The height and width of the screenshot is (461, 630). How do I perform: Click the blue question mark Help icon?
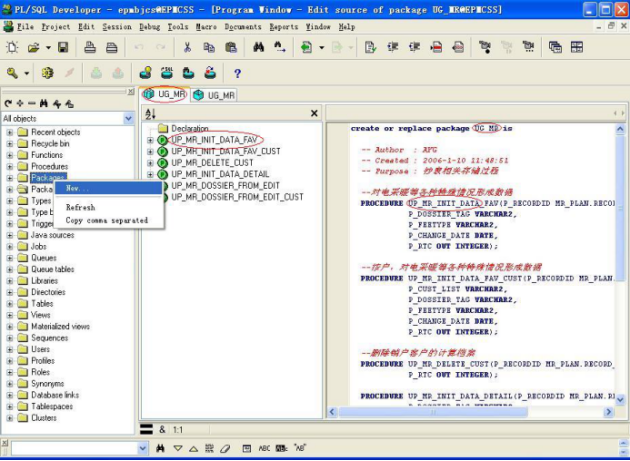tap(237, 73)
